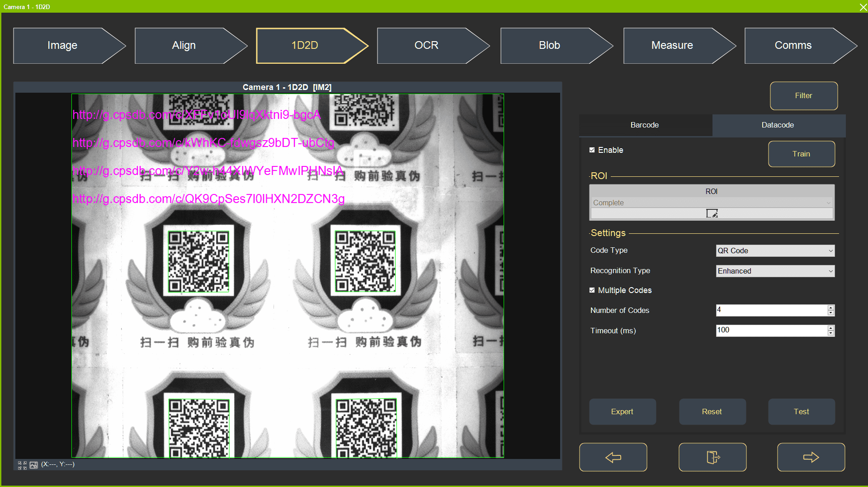Click the back arrow navigation button
Viewport: 868px width, 487px height.
tap(613, 457)
